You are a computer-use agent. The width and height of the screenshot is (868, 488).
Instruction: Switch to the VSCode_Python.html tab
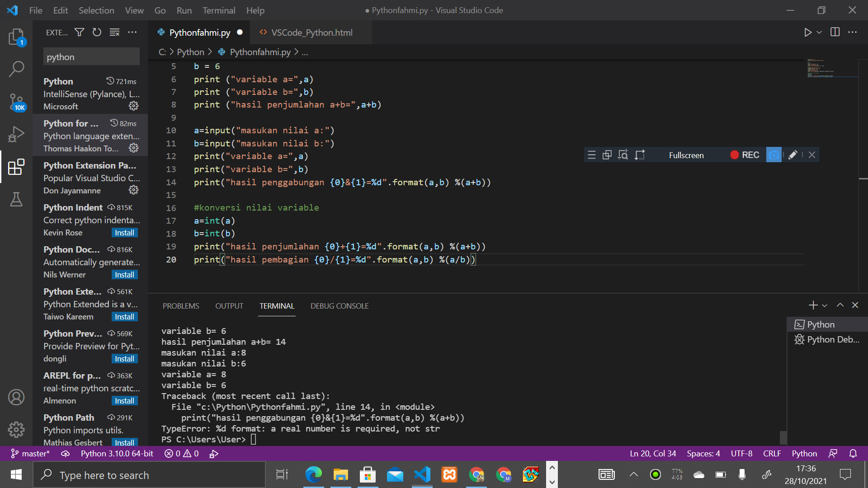pos(311,33)
